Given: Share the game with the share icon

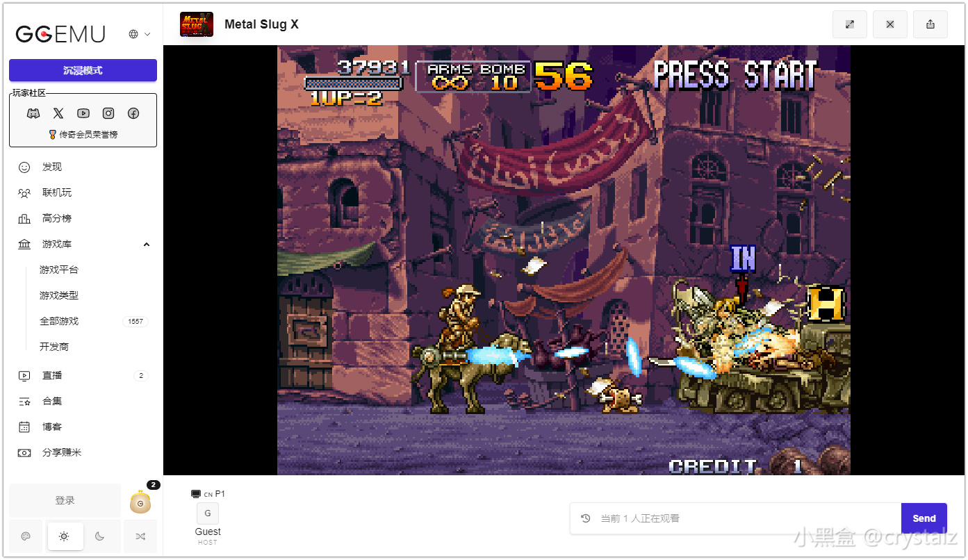Looking at the screenshot, I should [x=930, y=24].
